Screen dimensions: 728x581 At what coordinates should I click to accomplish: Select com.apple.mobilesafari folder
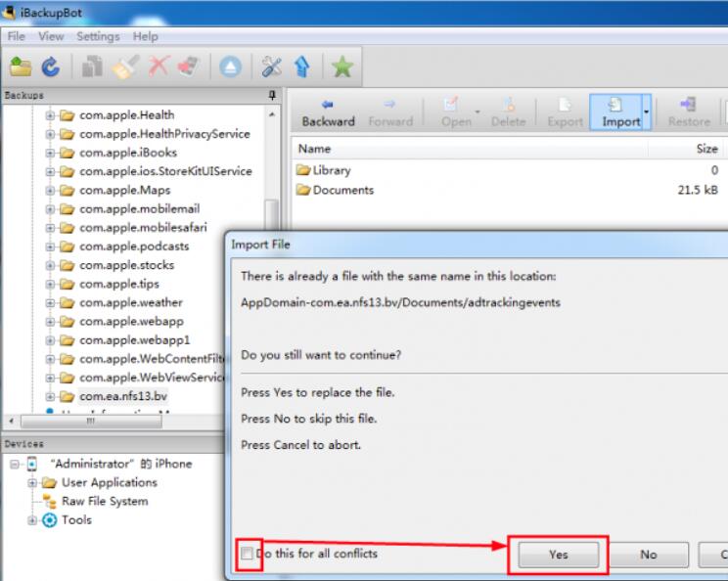coord(143,227)
